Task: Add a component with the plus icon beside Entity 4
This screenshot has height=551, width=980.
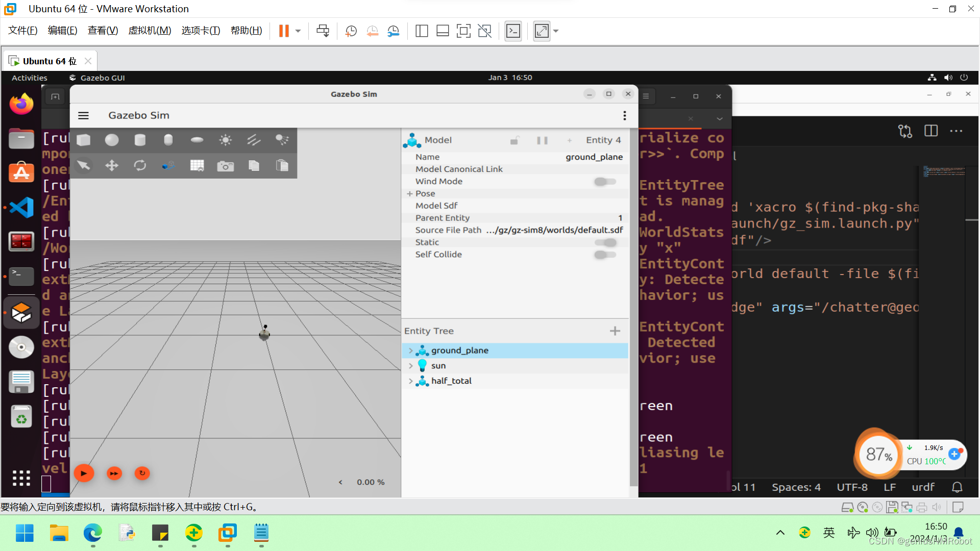Action: [570, 140]
